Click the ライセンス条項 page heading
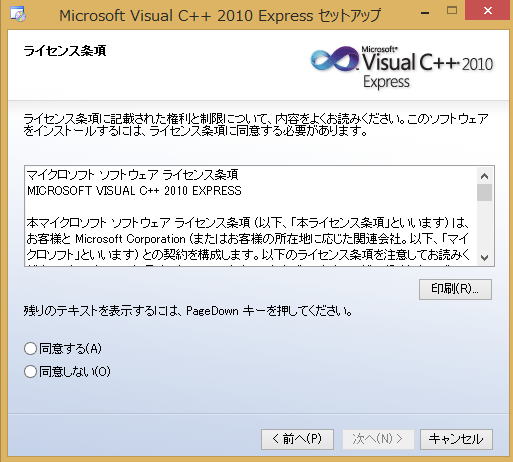513x462 pixels. tap(65, 51)
